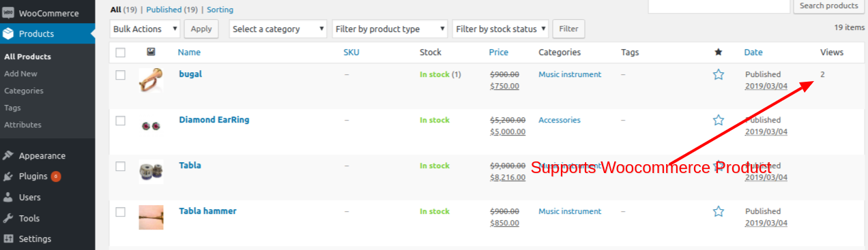Open Tools via the wrench sidebar icon
This screenshot has height=250, width=868.
[8, 219]
